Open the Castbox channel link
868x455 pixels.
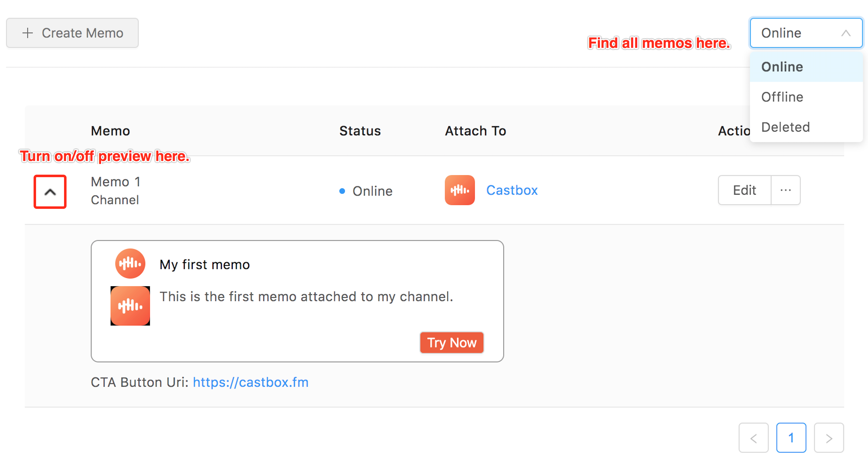511,190
